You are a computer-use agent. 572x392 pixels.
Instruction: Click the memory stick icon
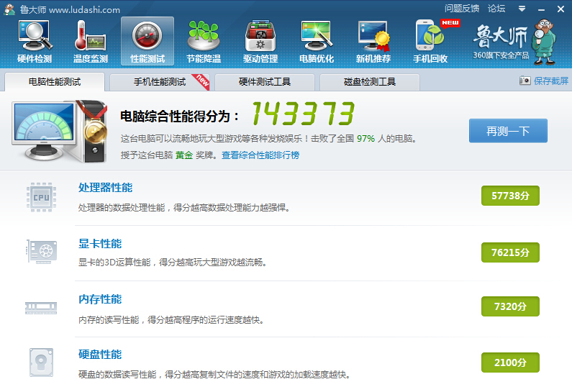tap(41, 307)
